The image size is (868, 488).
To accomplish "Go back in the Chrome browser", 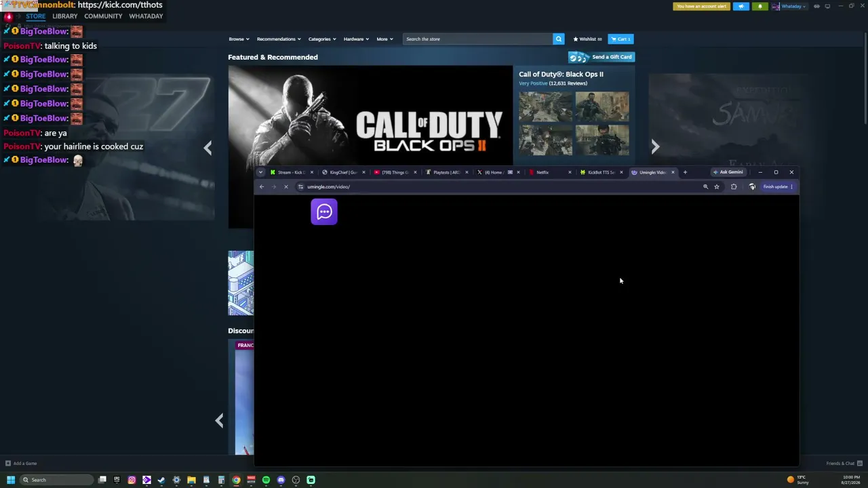I will click(261, 186).
